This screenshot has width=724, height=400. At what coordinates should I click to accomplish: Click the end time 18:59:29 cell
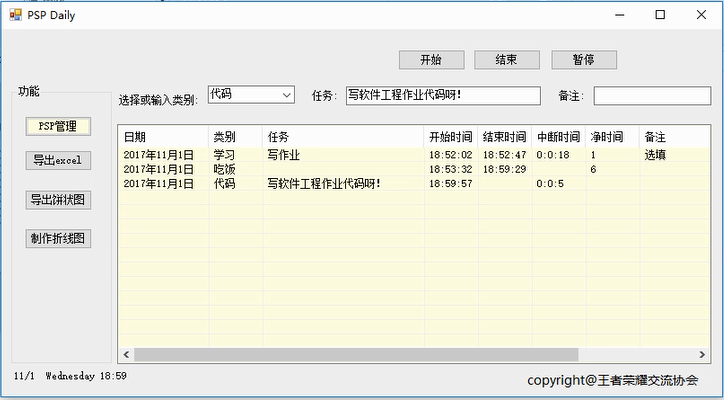505,169
